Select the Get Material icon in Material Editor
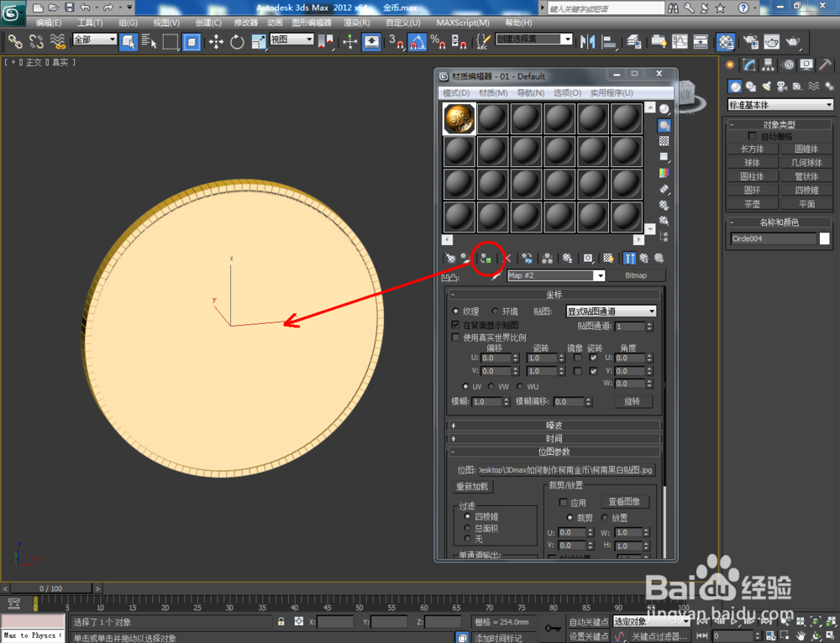 452,258
